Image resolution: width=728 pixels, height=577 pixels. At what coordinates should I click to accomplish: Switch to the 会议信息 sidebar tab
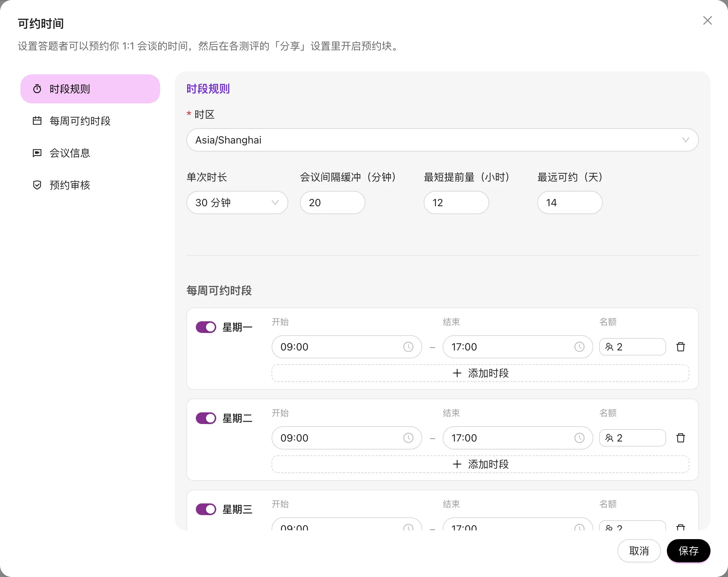coord(90,153)
